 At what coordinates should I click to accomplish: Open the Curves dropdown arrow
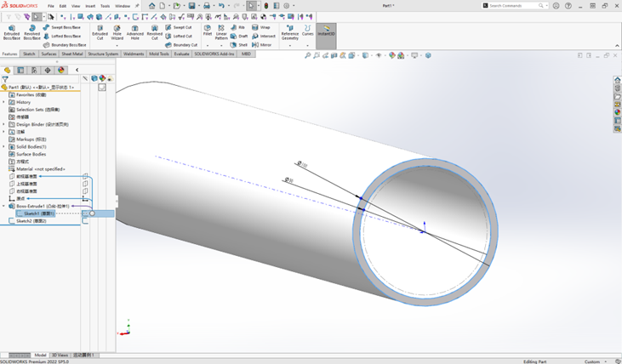point(307,46)
